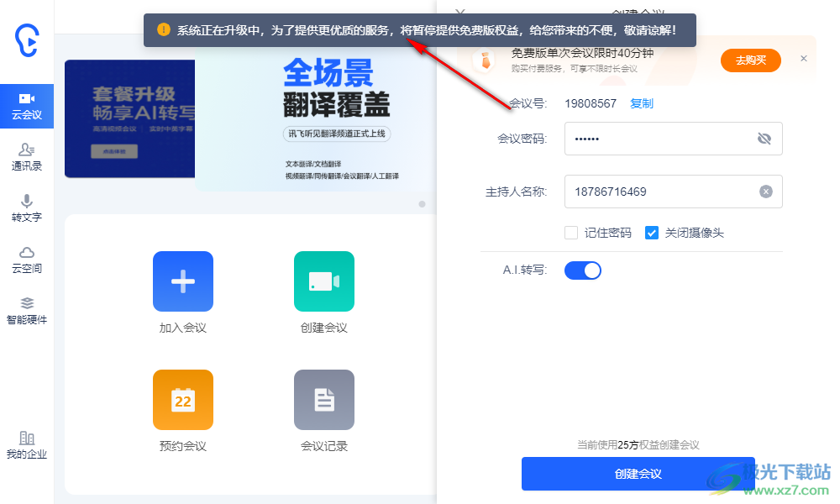Click the 会议密码 input field
840x504 pixels.
point(674,139)
